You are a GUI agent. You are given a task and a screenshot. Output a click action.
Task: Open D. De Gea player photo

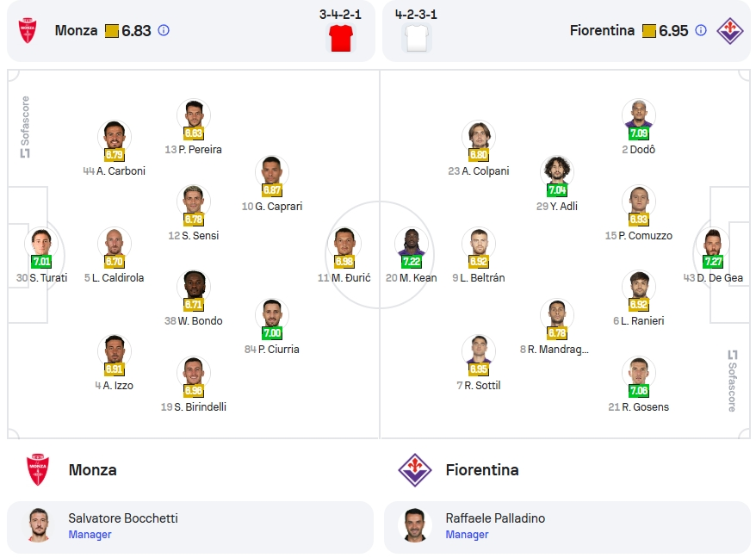tap(713, 244)
